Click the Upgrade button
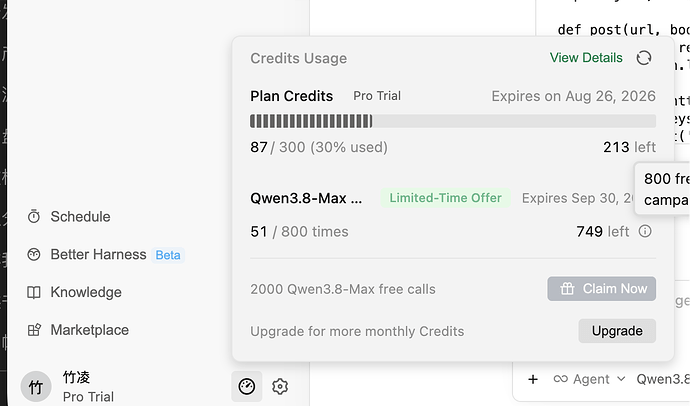 point(617,331)
